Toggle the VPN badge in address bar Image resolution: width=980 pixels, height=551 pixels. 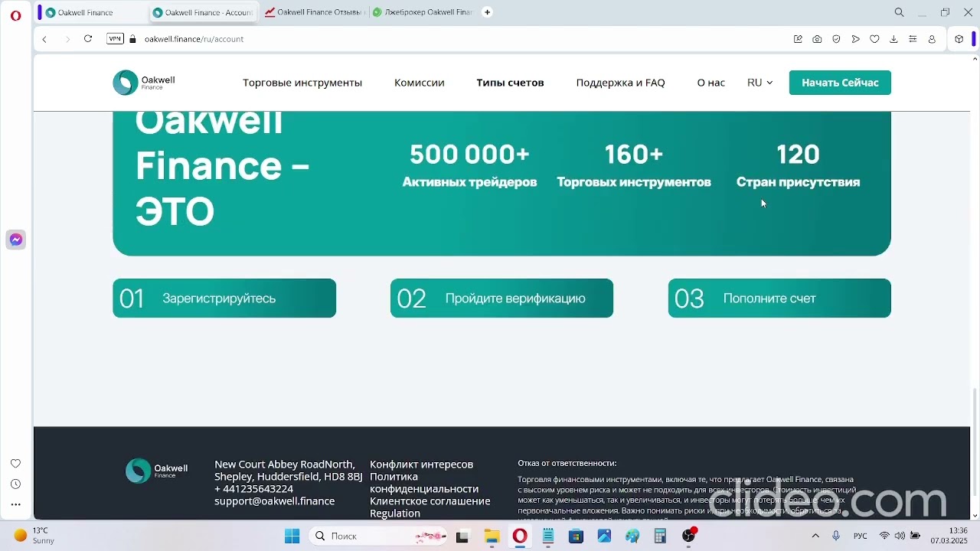tap(115, 39)
